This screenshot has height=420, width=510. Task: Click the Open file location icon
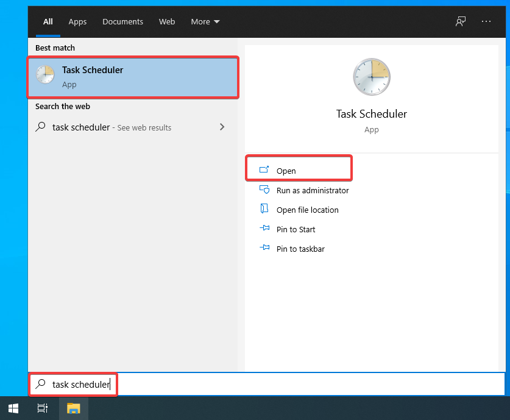[x=264, y=208]
